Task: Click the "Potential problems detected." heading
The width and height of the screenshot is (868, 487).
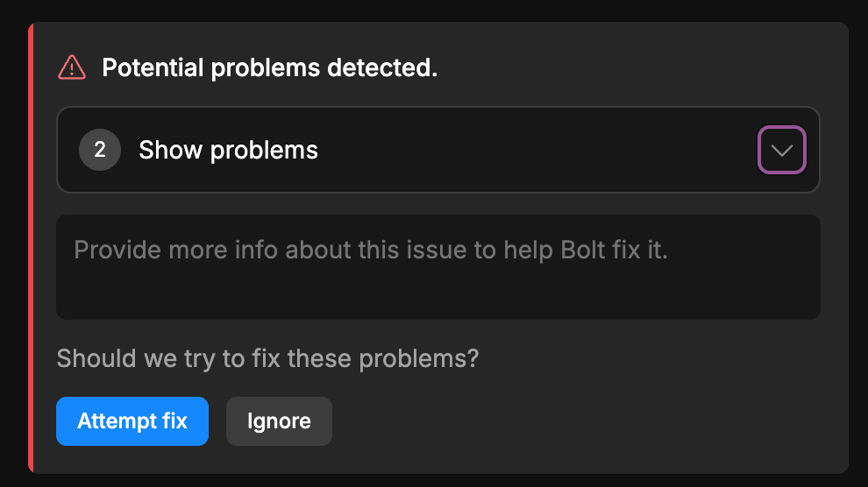Action: pos(269,67)
